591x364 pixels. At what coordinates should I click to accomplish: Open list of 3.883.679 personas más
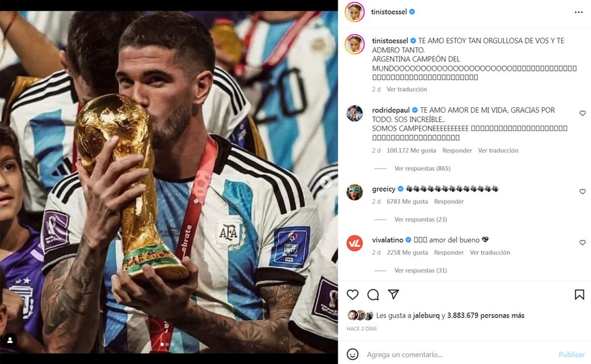pyautogui.click(x=486, y=316)
